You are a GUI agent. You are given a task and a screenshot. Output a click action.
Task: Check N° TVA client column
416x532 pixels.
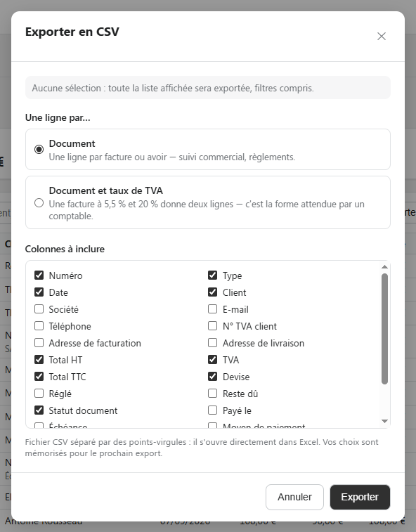click(x=212, y=325)
